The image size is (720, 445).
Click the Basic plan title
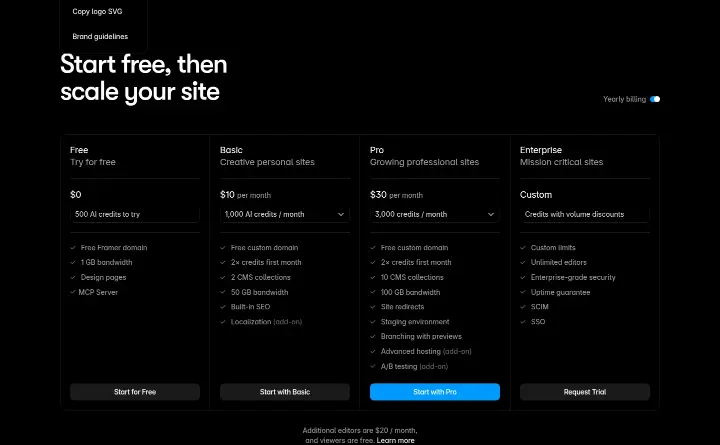point(231,150)
